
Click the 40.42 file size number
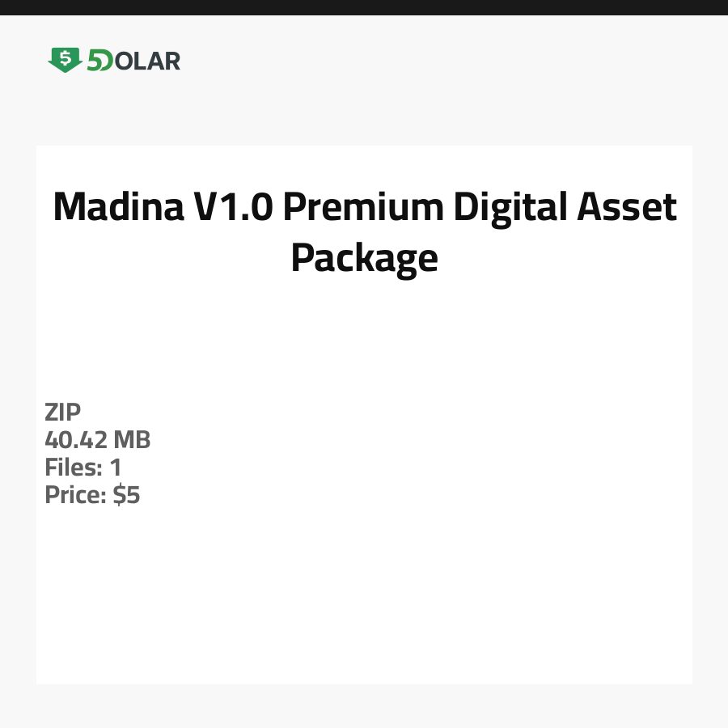click(76, 441)
